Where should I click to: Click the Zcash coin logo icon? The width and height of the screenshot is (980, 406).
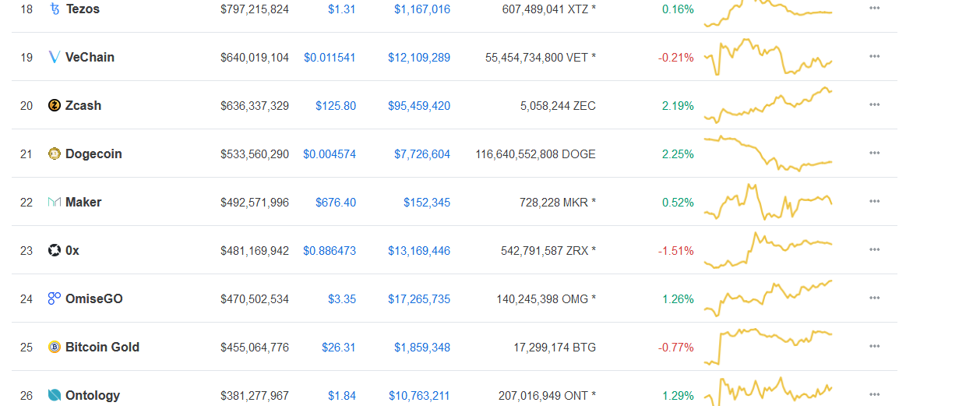[x=55, y=105]
